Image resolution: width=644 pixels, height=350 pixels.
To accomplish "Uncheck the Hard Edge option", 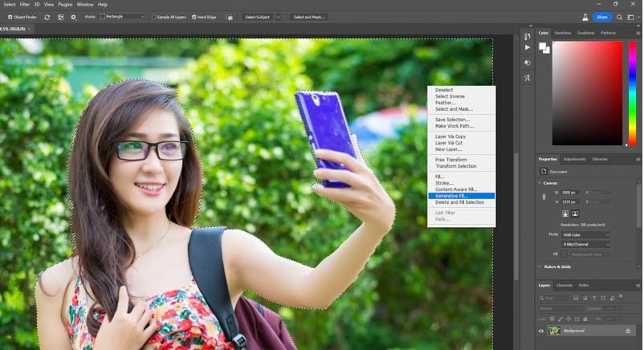I will (x=194, y=17).
